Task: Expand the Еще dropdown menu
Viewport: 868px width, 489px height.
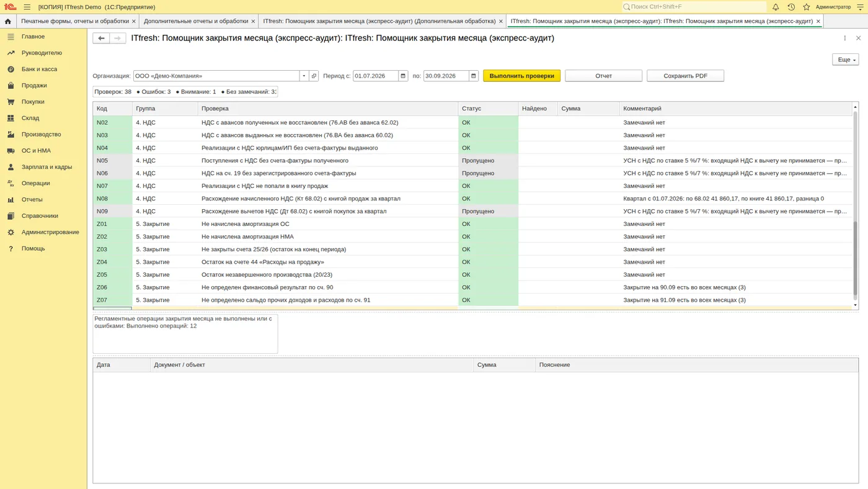Action: click(845, 60)
